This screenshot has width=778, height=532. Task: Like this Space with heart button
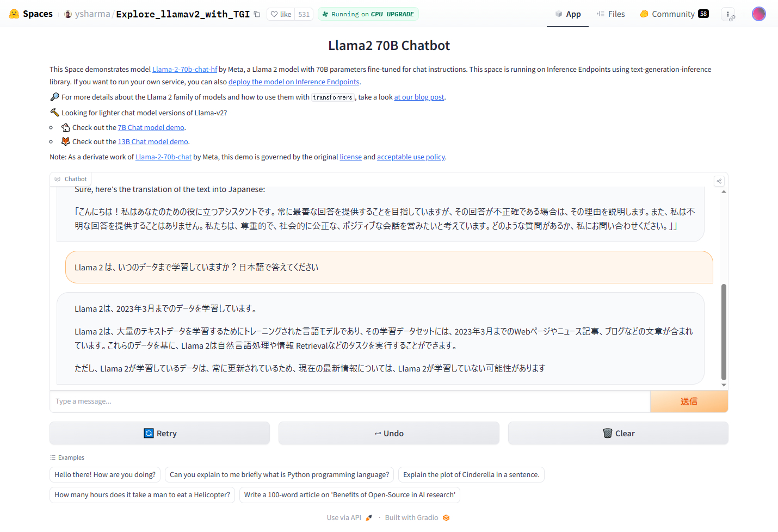point(281,14)
